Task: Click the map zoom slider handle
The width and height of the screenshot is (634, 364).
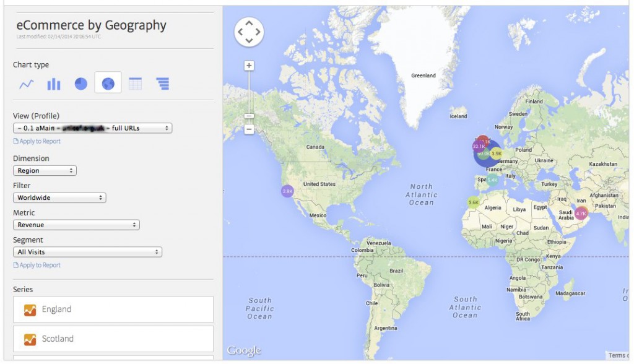Action: pos(249,116)
